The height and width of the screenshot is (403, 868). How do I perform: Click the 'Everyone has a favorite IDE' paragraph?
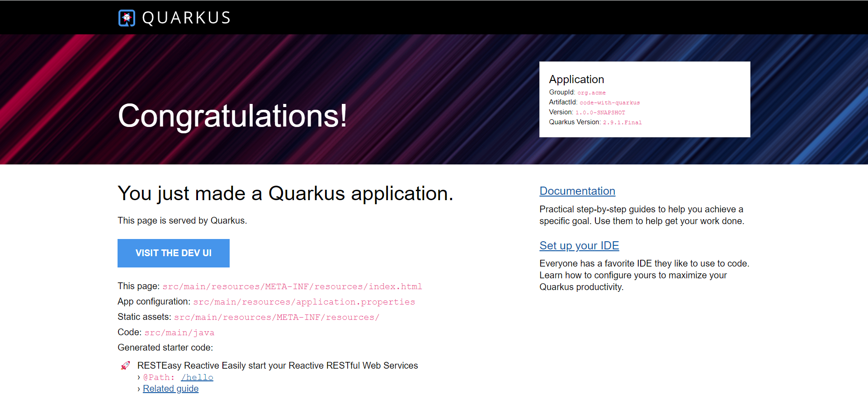[x=644, y=275]
